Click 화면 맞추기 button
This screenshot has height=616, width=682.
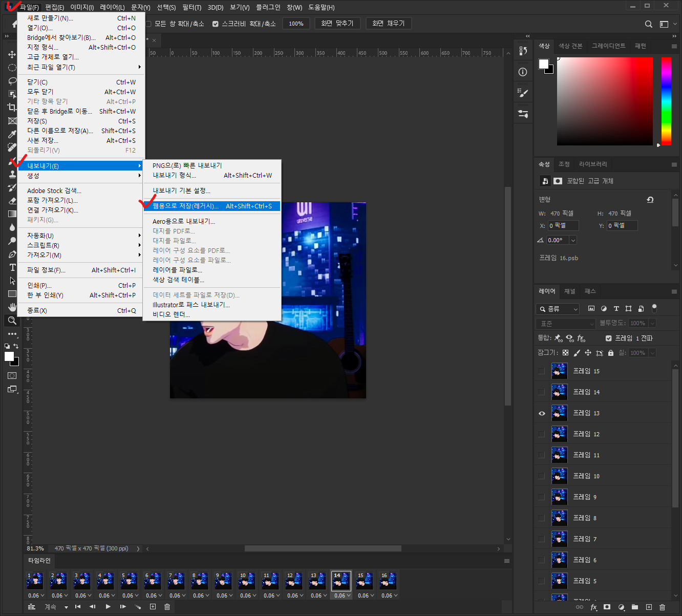pyautogui.click(x=337, y=24)
